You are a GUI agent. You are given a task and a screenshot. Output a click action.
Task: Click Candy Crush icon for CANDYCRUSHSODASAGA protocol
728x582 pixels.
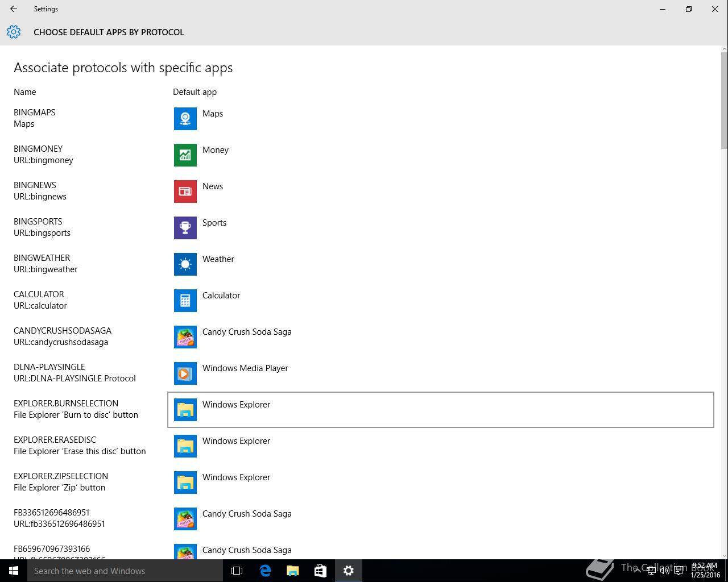[x=185, y=337]
